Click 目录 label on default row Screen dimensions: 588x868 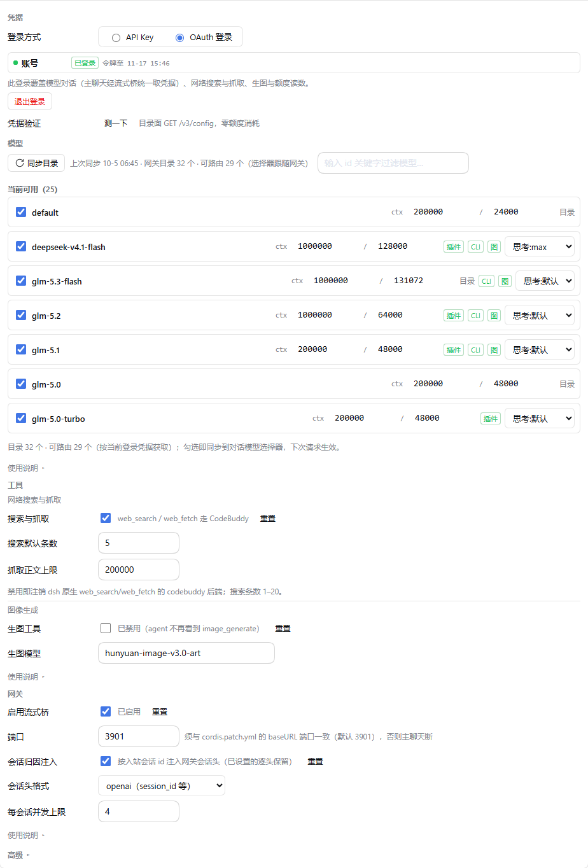pyautogui.click(x=567, y=213)
